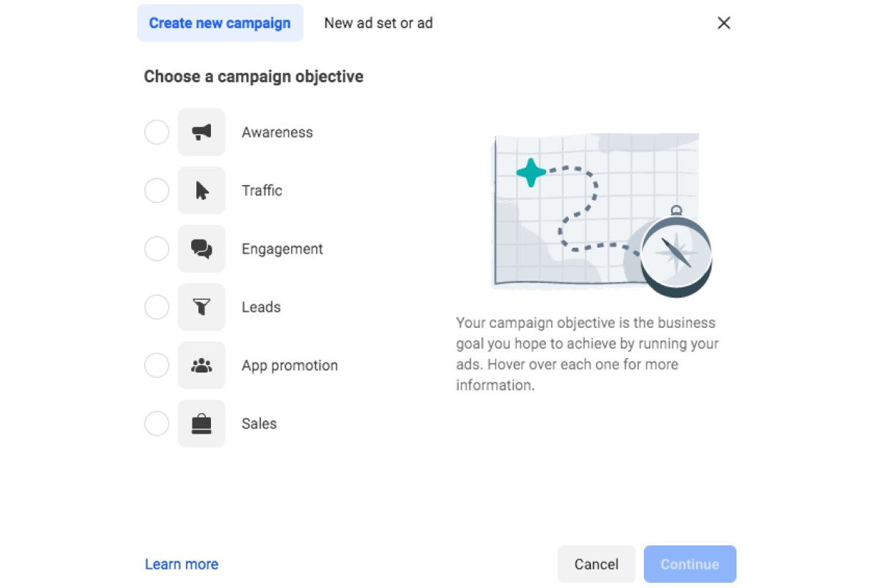Switch to New ad set or ad tab
Viewport: 882px width, 588px height.
(x=379, y=23)
